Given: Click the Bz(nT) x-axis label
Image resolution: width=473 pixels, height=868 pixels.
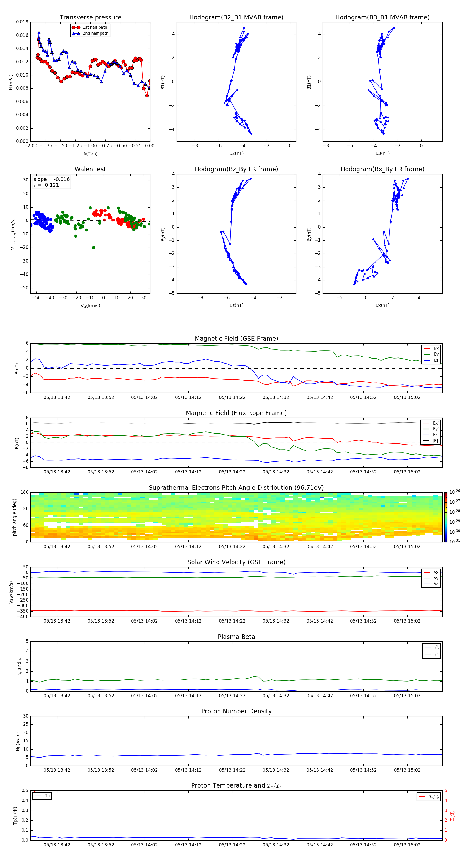Looking at the screenshot, I should (x=236, y=305).
